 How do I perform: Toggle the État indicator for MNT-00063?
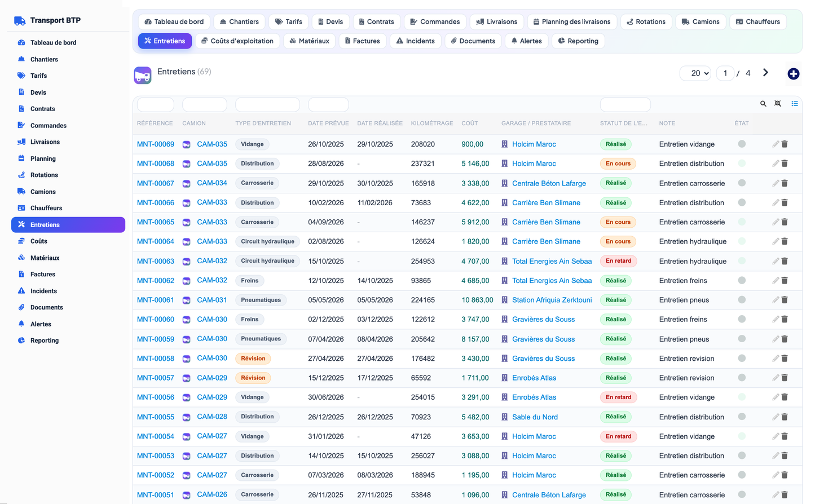(742, 261)
